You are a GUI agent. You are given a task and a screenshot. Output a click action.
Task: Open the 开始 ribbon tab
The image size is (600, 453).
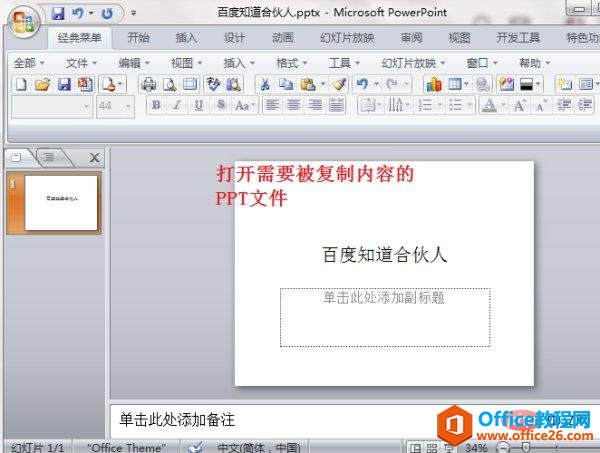point(139,38)
